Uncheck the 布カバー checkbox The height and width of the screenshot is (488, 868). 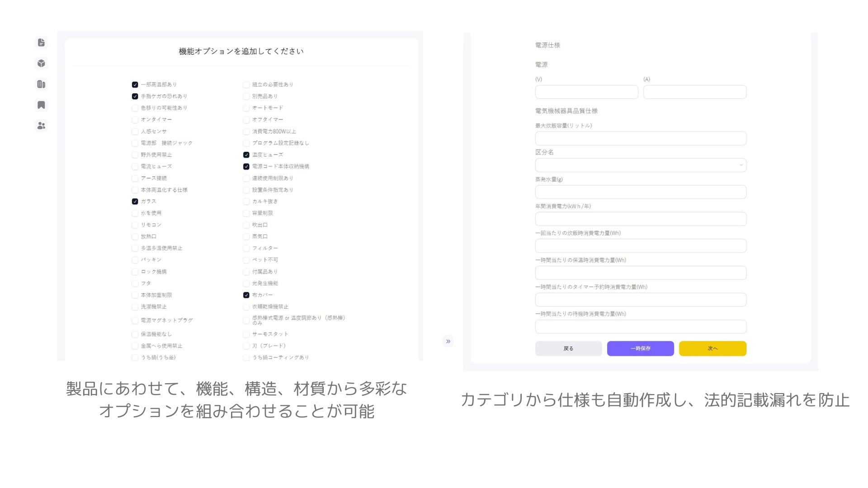pyautogui.click(x=246, y=295)
